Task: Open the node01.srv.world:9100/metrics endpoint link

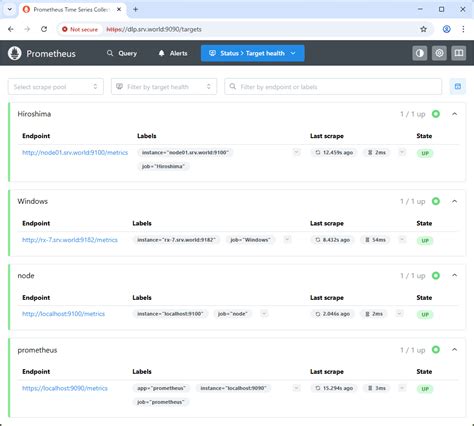Action: [x=75, y=153]
